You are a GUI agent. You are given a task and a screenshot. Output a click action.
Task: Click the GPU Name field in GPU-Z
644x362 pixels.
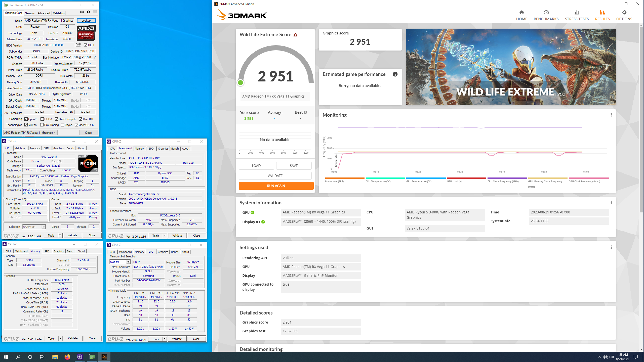(x=49, y=21)
